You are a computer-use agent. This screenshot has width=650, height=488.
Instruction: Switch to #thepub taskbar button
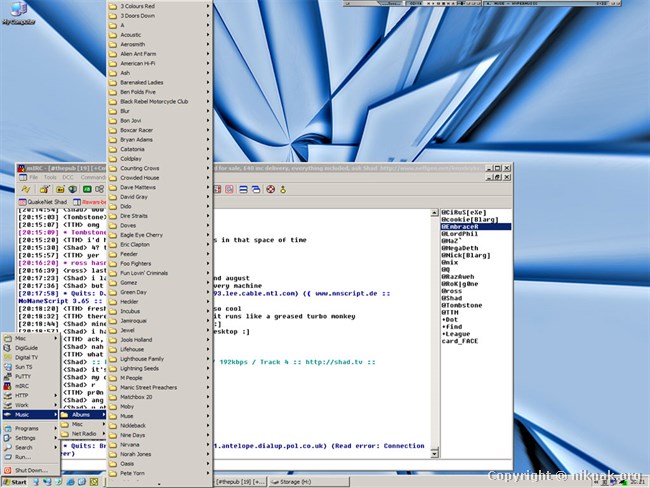pos(240,482)
